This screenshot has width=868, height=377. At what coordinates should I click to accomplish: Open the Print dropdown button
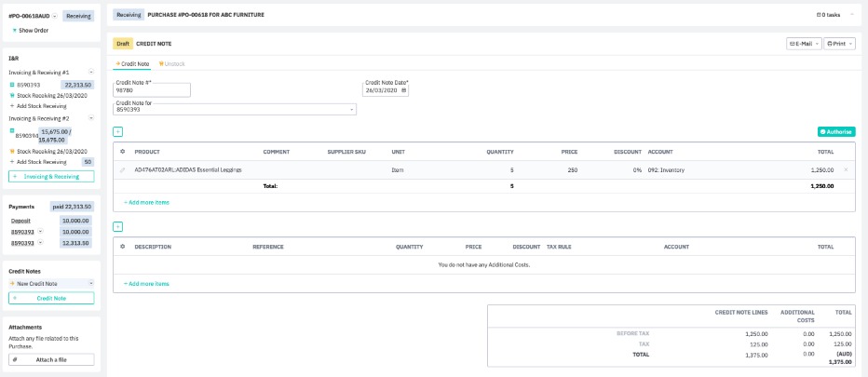pyautogui.click(x=839, y=44)
